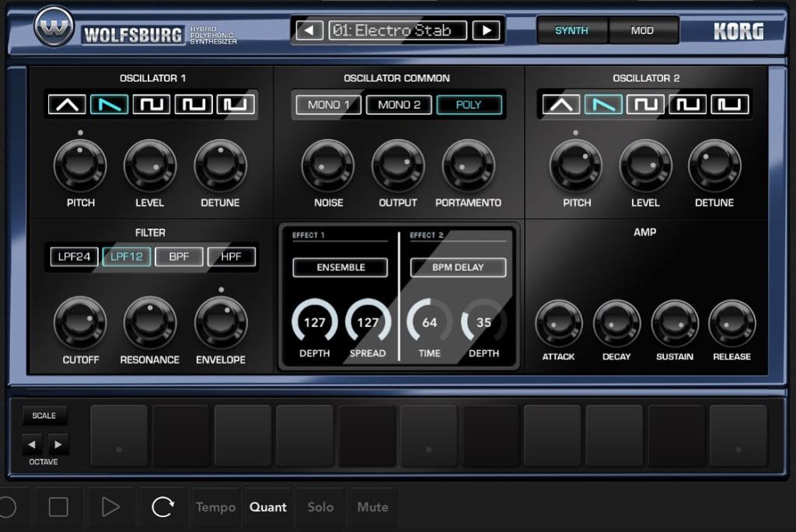
Task: Toggle the loop cycle icon
Action: (162, 507)
